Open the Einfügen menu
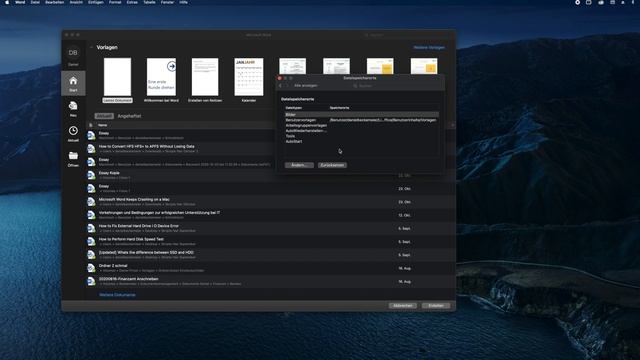The image size is (640, 360). click(96, 2)
